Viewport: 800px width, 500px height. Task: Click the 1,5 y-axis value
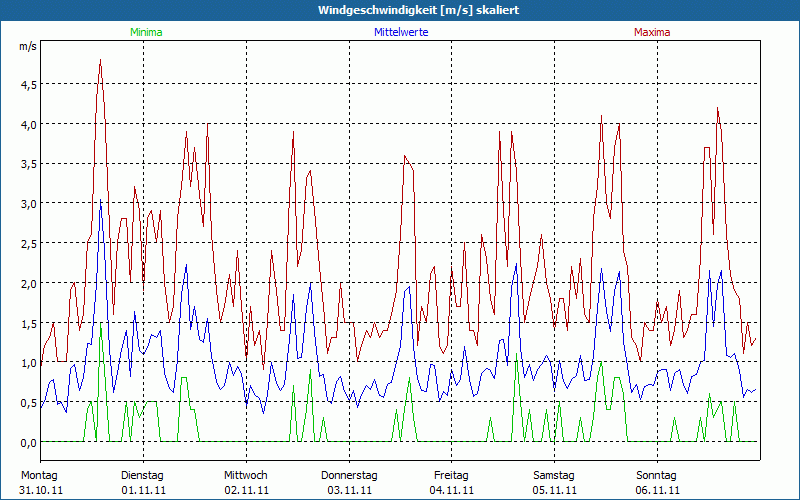tap(29, 324)
